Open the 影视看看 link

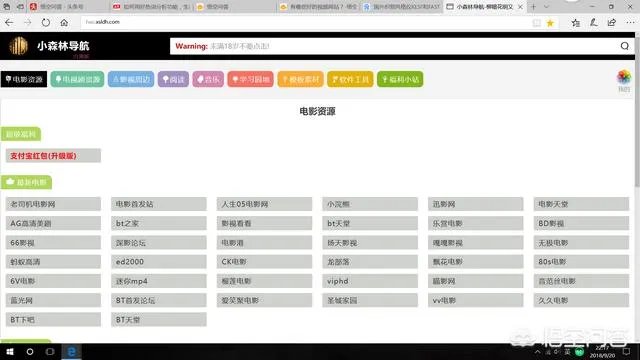[x=264, y=223]
